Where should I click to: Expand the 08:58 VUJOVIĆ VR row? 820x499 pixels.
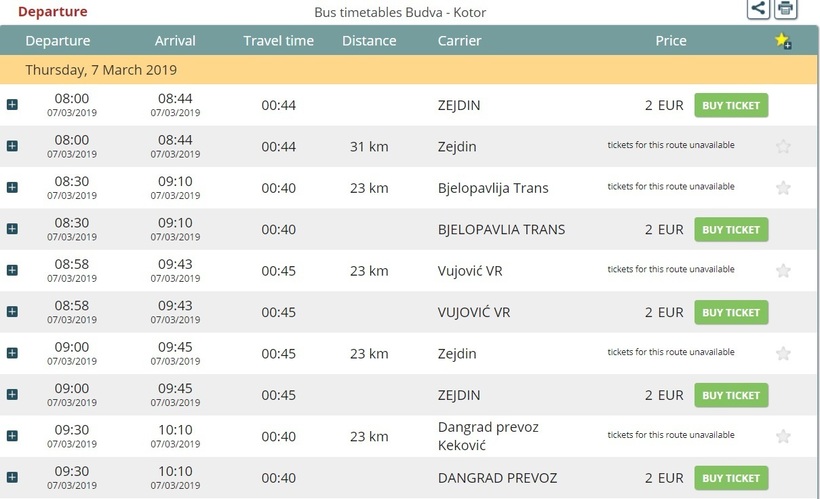pyautogui.click(x=12, y=312)
